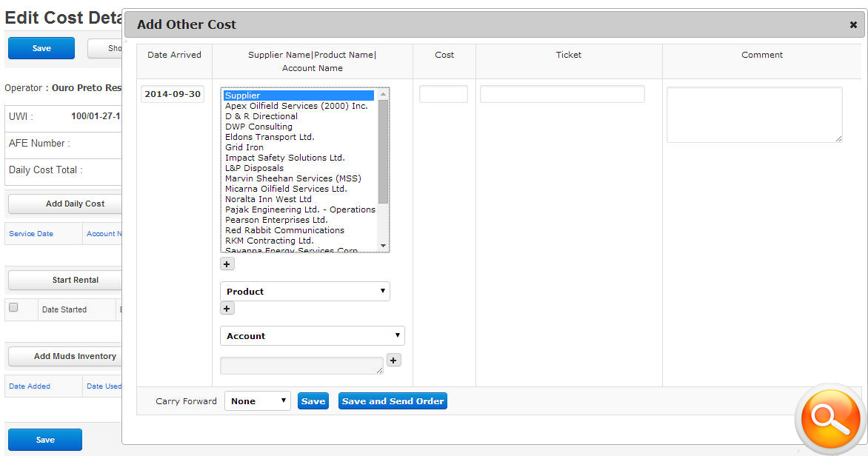
Task: Focus the Ticket input field
Action: pyautogui.click(x=562, y=94)
